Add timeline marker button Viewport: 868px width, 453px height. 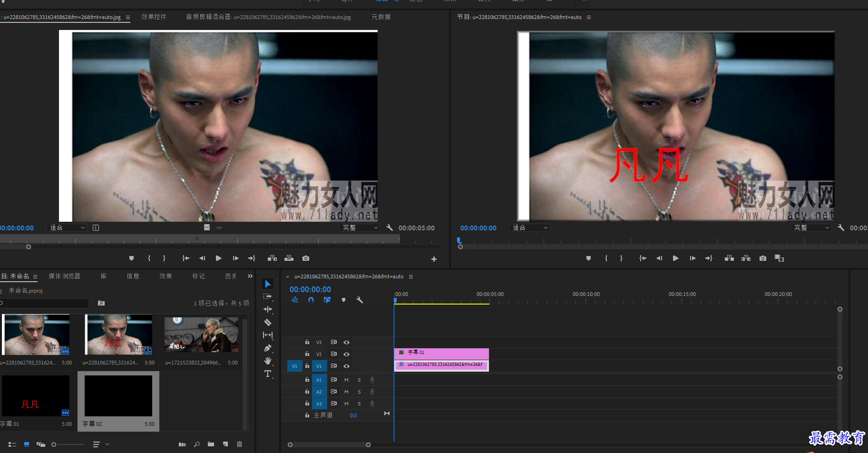click(x=343, y=300)
